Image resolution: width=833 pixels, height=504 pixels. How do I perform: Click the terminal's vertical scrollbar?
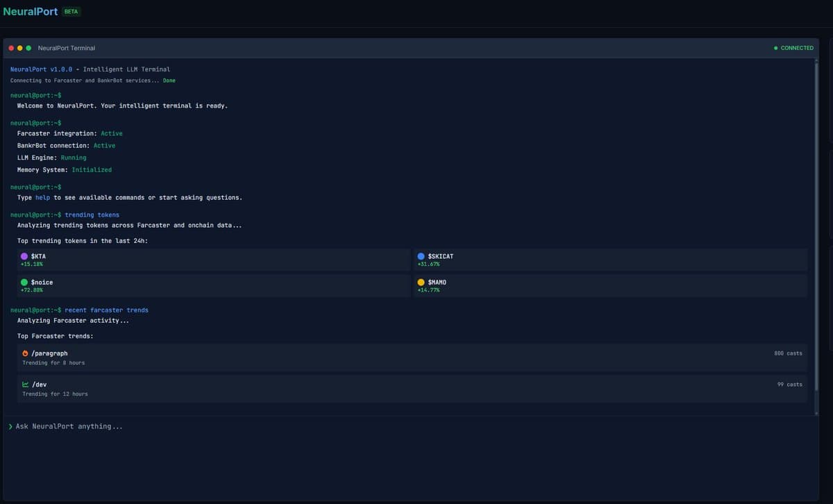tap(816, 226)
